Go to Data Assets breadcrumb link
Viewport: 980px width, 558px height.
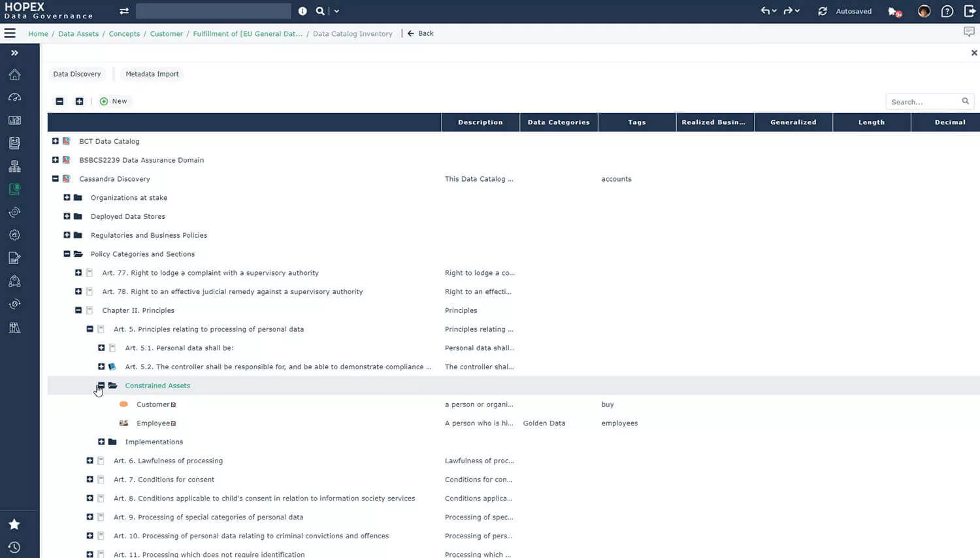tap(78, 34)
